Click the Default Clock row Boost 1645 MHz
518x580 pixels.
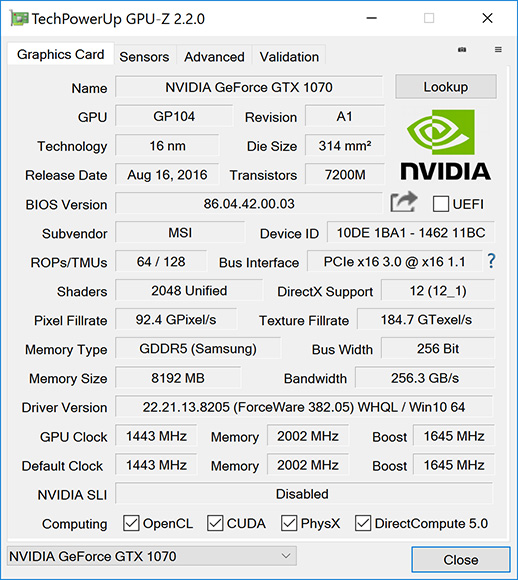(x=454, y=465)
